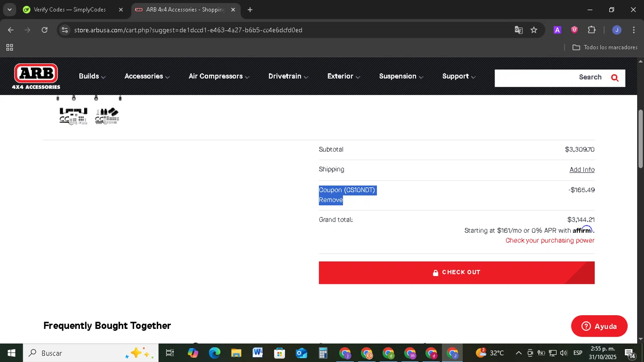The height and width of the screenshot is (362, 644).
Task: Open the browser extensions puzzle icon
Action: (x=592, y=30)
